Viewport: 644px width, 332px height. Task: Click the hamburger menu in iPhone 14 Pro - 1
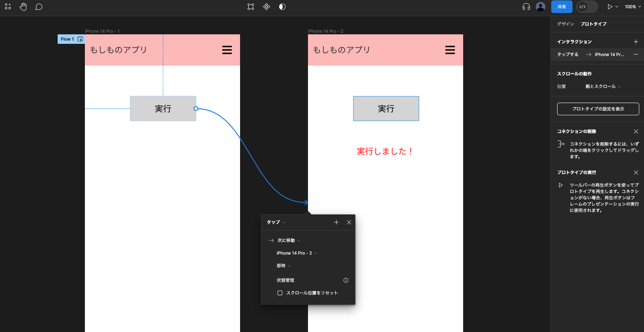coord(227,50)
